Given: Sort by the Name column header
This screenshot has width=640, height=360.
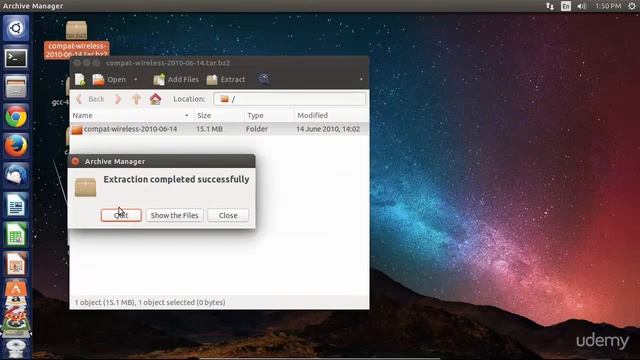Looking at the screenshot, I should (131, 116).
